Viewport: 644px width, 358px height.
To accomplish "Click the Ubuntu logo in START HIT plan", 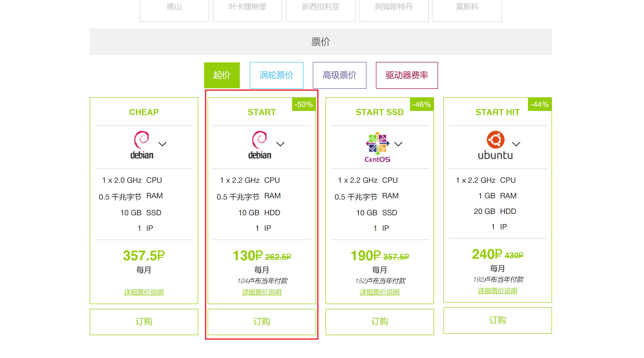I will pyautogui.click(x=495, y=145).
